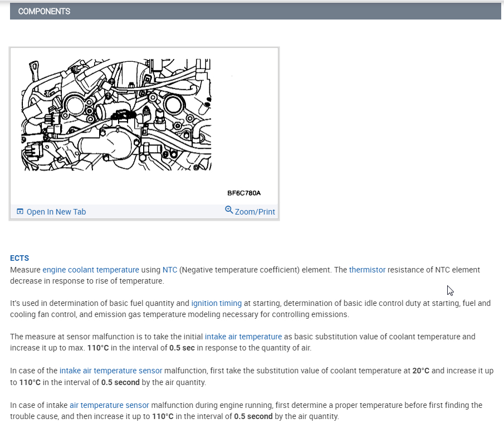Click the Open In New Tab icon
Image resolution: width=504 pixels, height=438 pixels.
20,212
